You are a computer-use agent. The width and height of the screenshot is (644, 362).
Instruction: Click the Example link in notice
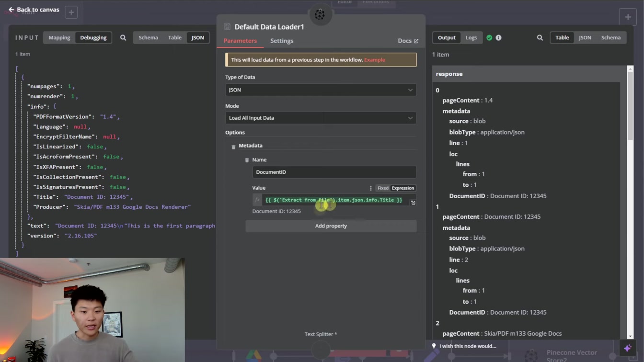pyautogui.click(x=374, y=60)
